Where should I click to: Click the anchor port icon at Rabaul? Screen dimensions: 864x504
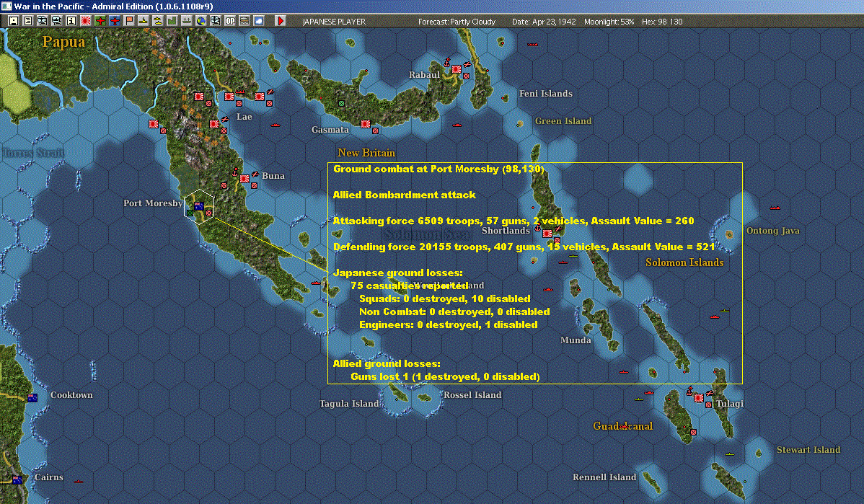447,62
